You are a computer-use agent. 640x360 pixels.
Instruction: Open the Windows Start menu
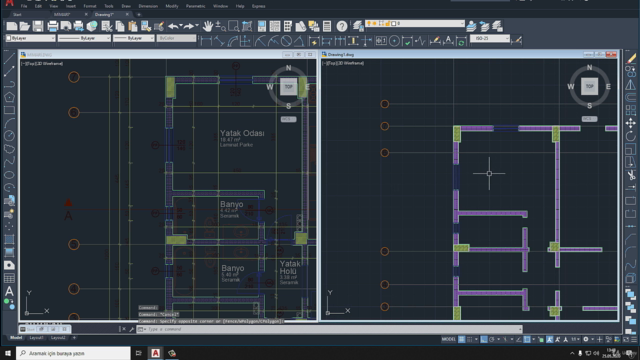(x=8, y=353)
